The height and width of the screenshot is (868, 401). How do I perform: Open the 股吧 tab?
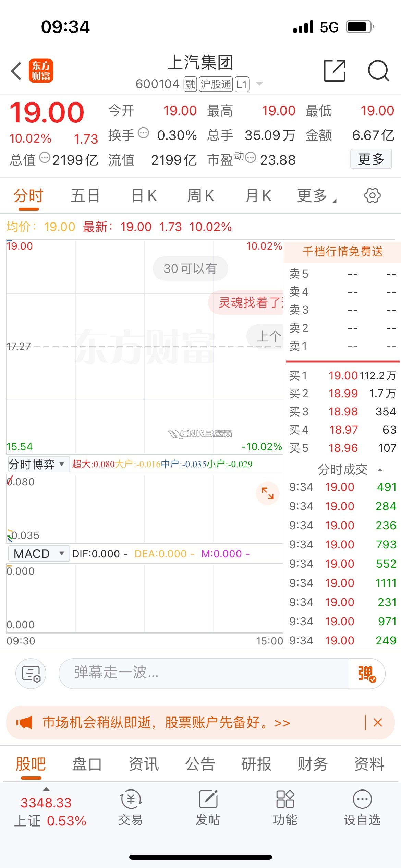tap(31, 764)
